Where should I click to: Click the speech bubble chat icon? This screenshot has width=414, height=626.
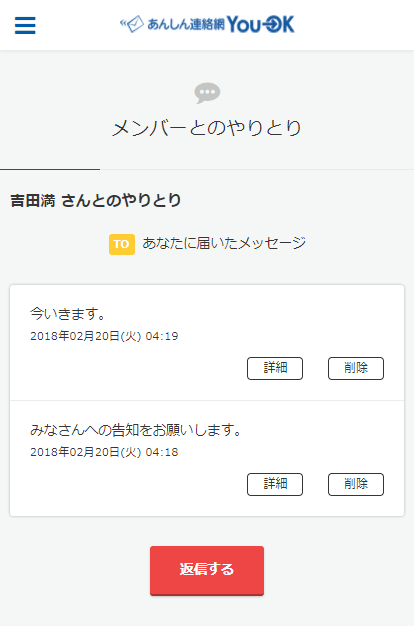click(x=207, y=93)
